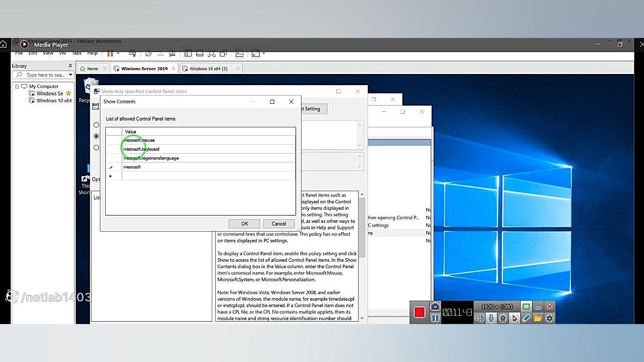Open the console view toolbar icon
Screen dimensions: 644x362
(x=239, y=54)
